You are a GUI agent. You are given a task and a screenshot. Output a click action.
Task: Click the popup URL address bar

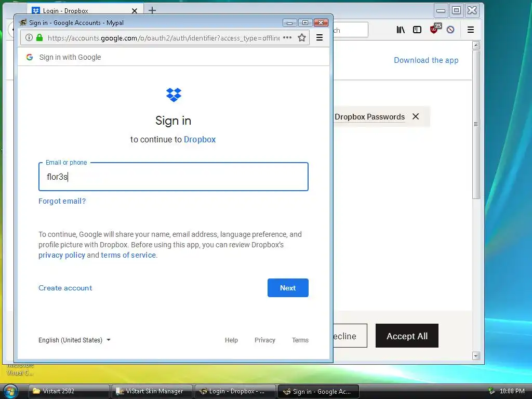(164, 37)
